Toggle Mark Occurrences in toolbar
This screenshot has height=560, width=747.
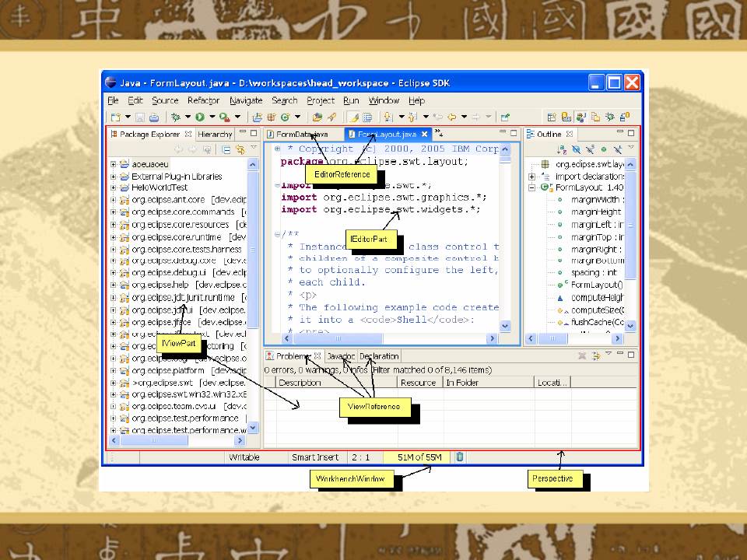[x=353, y=117]
